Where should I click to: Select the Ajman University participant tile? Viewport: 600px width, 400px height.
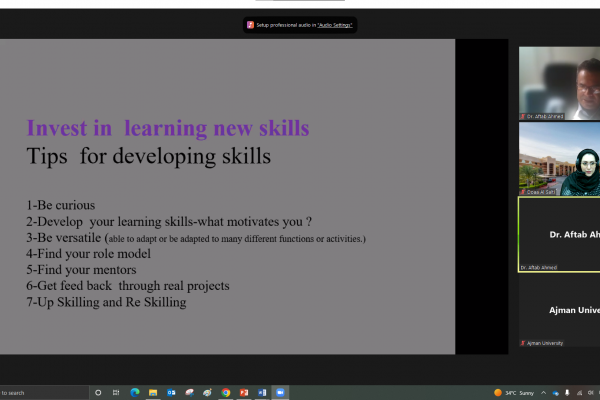(559, 310)
